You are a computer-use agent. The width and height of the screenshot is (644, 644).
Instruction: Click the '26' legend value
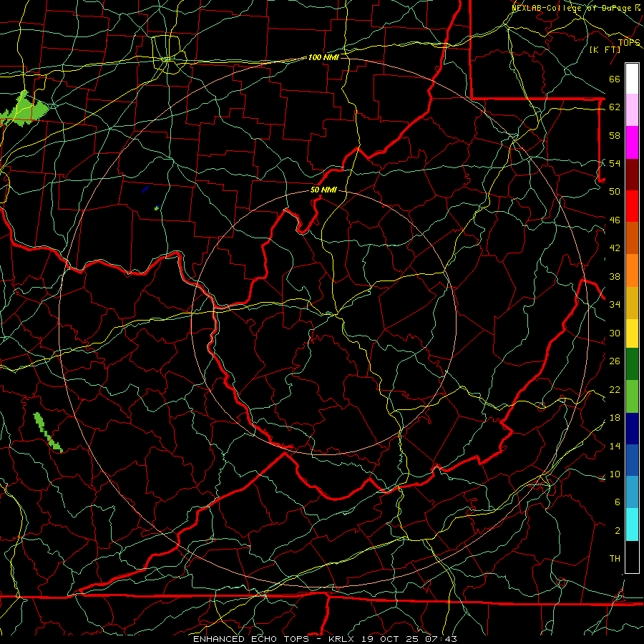[615, 361]
